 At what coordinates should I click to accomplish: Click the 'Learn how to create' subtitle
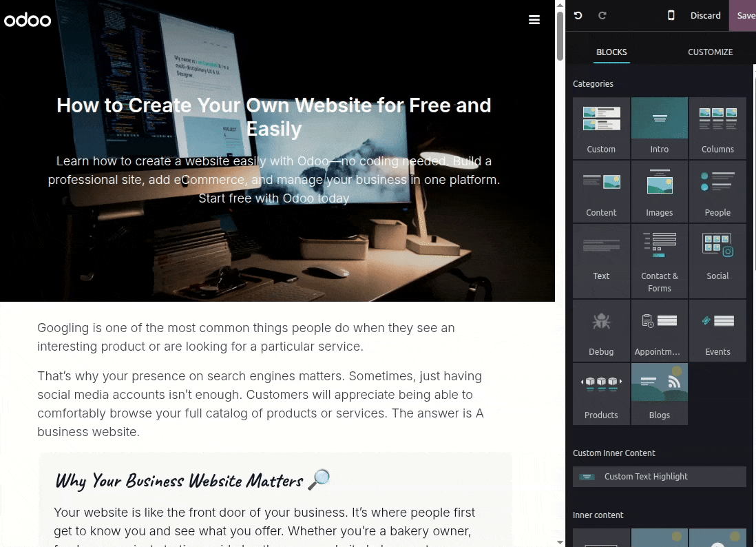pos(274,179)
